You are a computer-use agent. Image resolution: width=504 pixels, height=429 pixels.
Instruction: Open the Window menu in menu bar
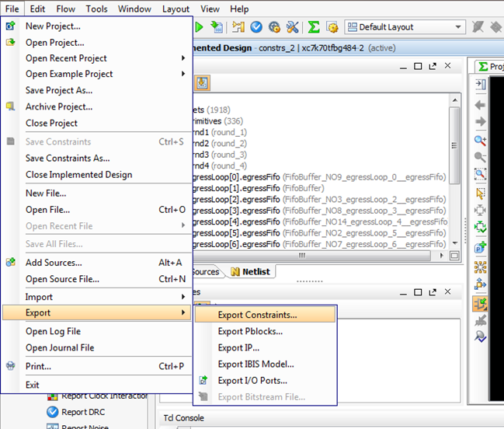tap(135, 9)
